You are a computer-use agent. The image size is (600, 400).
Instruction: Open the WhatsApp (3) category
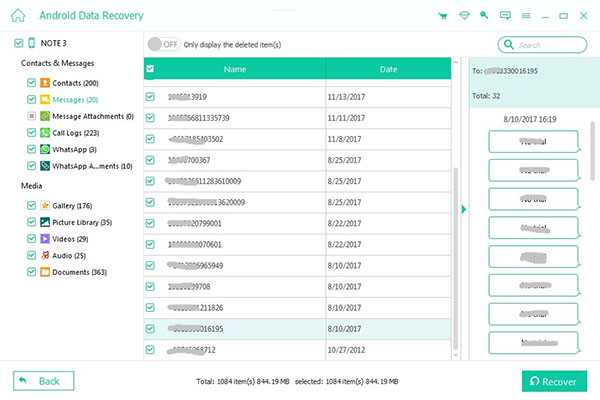click(x=74, y=149)
